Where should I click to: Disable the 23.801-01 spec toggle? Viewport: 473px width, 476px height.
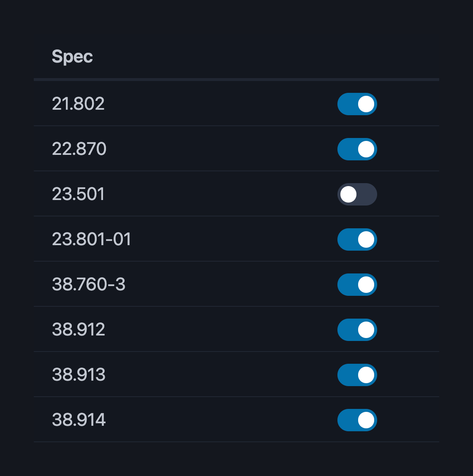tap(357, 239)
